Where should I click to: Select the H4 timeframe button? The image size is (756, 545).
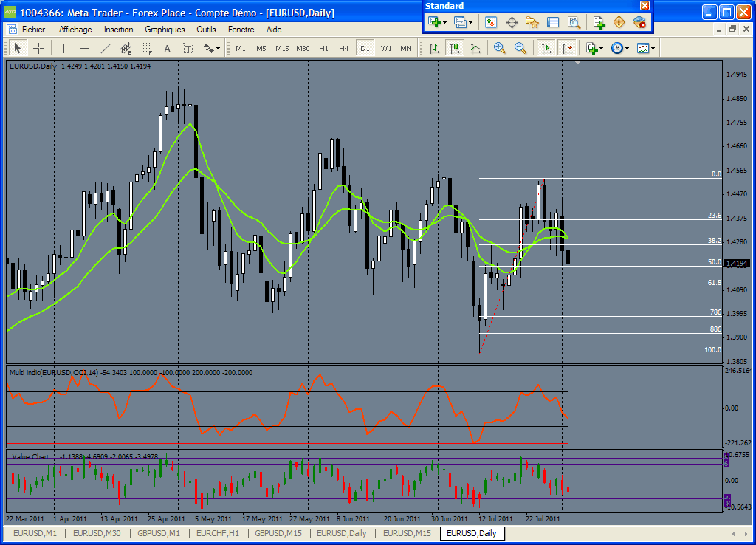(x=344, y=48)
